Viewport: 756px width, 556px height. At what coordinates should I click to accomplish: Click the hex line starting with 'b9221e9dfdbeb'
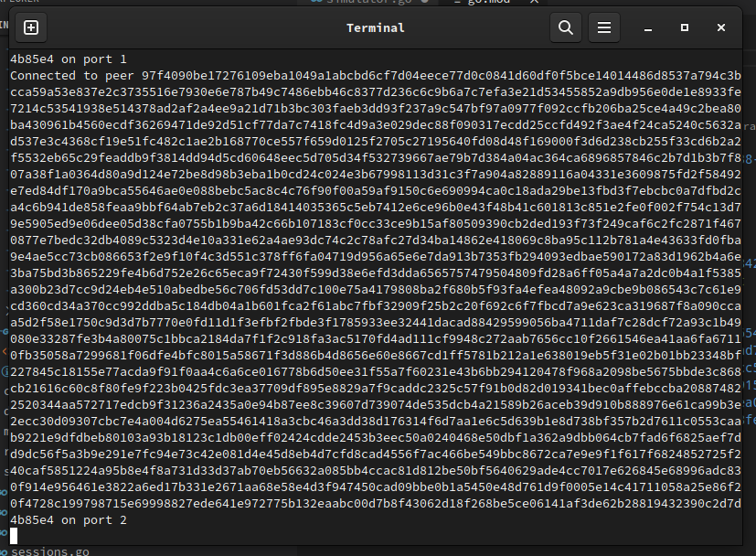click(376, 438)
